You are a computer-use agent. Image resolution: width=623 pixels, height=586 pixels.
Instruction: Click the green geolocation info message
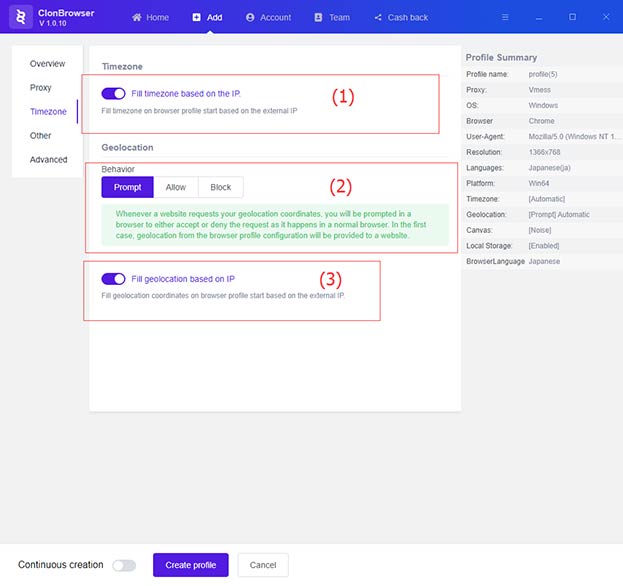pos(275,224)
